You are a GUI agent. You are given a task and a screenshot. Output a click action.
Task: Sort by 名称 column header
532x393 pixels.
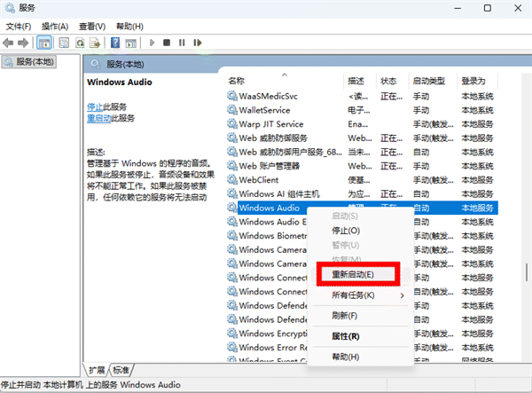pyautogui.click(x=285, y=81)
